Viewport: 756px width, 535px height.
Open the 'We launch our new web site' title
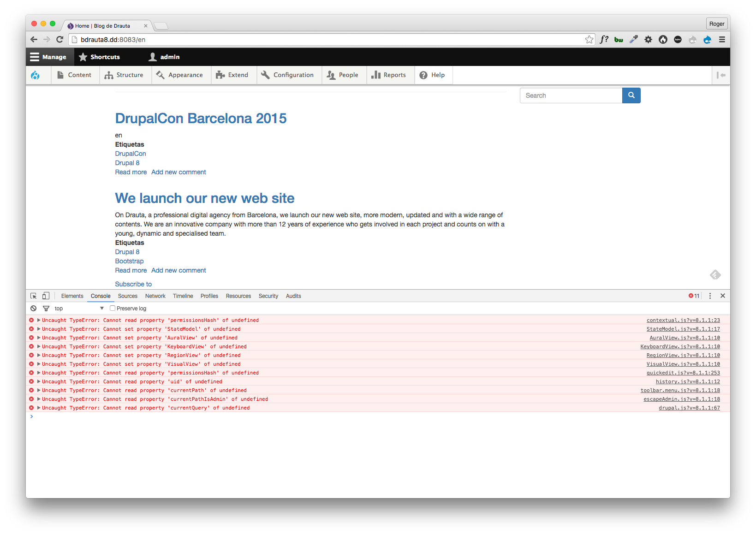pos(205,198)
